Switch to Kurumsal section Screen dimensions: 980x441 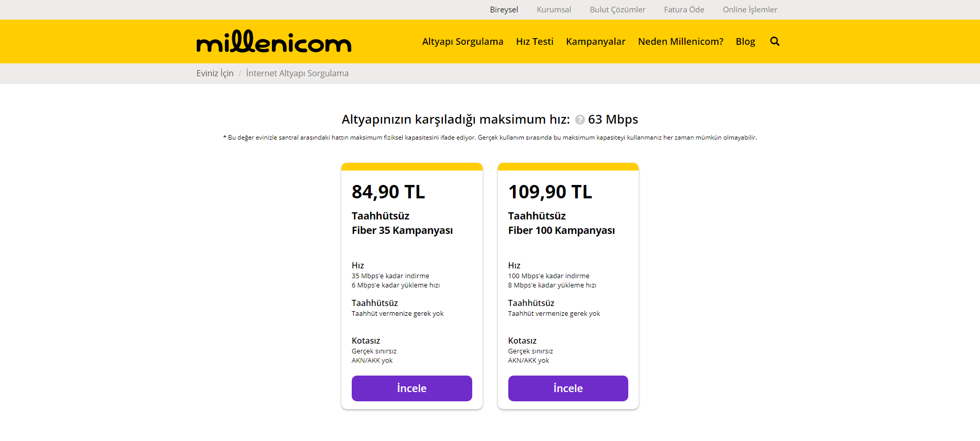554,10
